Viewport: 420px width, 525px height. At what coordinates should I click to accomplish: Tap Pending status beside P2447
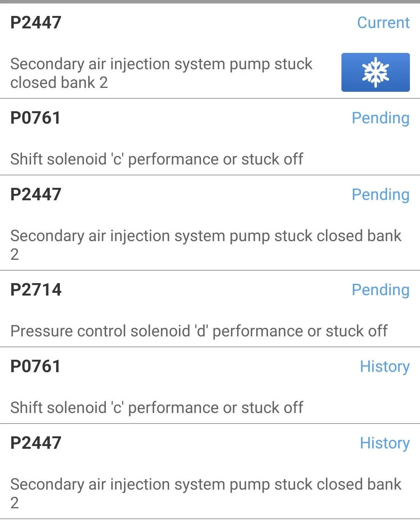pos(380,194)
